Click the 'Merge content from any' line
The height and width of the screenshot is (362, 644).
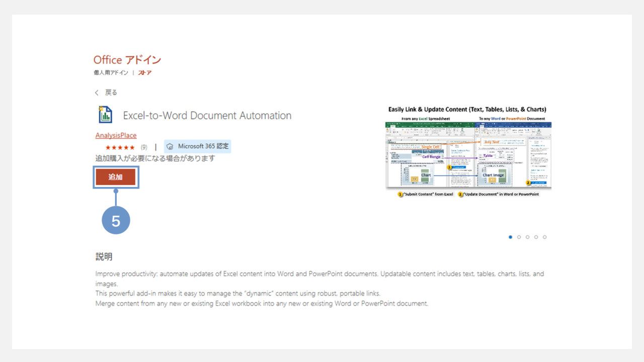262,304
